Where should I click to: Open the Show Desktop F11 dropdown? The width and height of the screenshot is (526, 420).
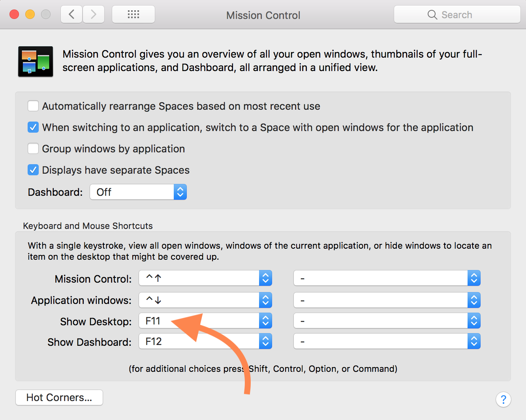pos(205,321)
